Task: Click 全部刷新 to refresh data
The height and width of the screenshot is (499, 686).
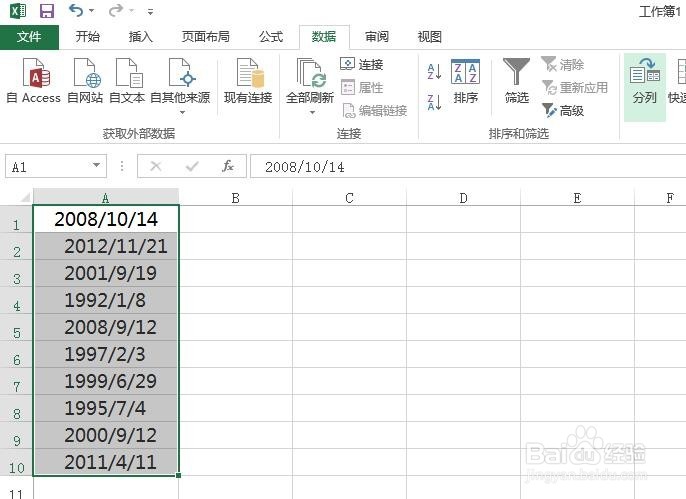Action: [310, 81]
